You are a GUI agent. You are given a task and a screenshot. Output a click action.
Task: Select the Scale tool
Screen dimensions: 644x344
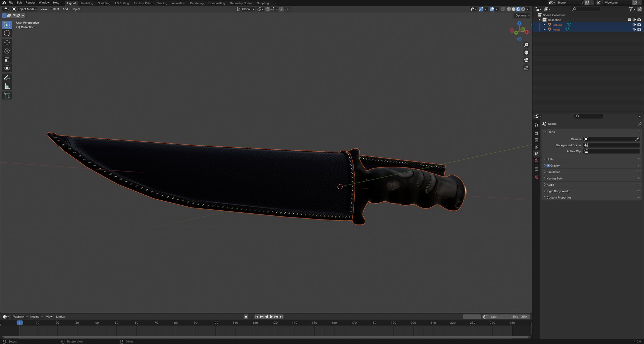click(7, 59)
